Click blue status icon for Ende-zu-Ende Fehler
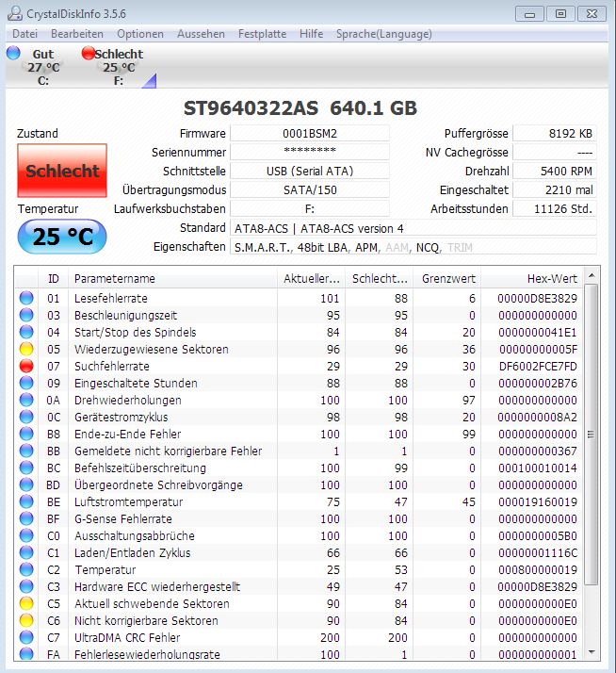Screen dimensions: 616x673 [26, 434]
